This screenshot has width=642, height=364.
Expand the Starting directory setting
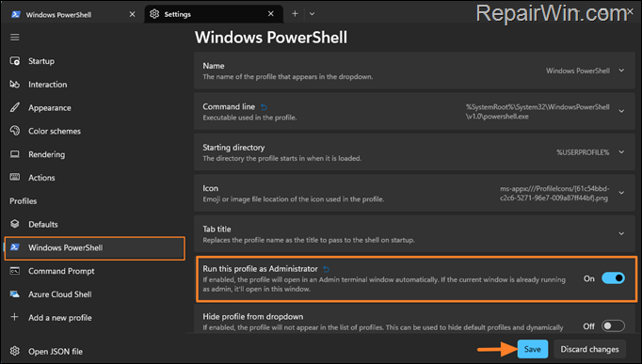(621, 152)
